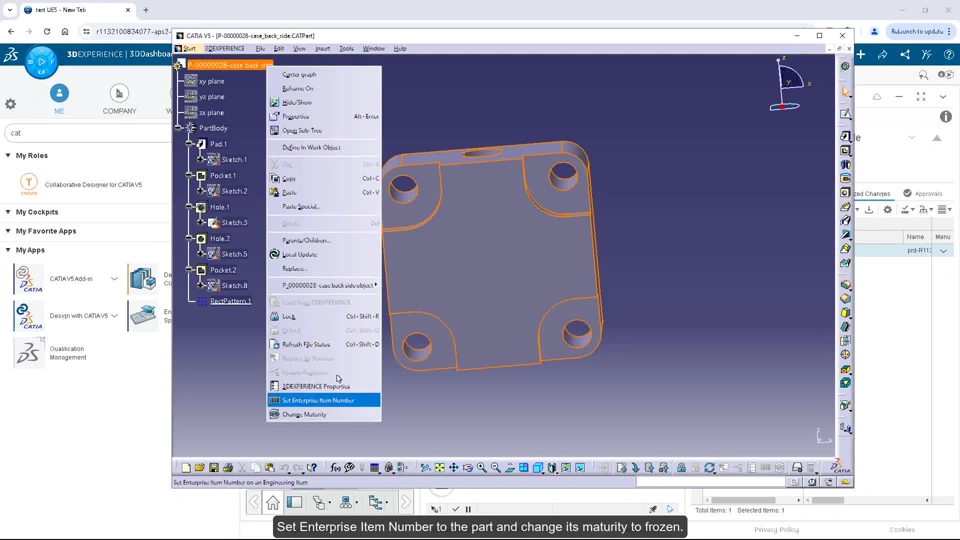The width and height of the screenshot is (960, 540).
Task: Collapse the My Cockpits section
Action: [8, 212]
